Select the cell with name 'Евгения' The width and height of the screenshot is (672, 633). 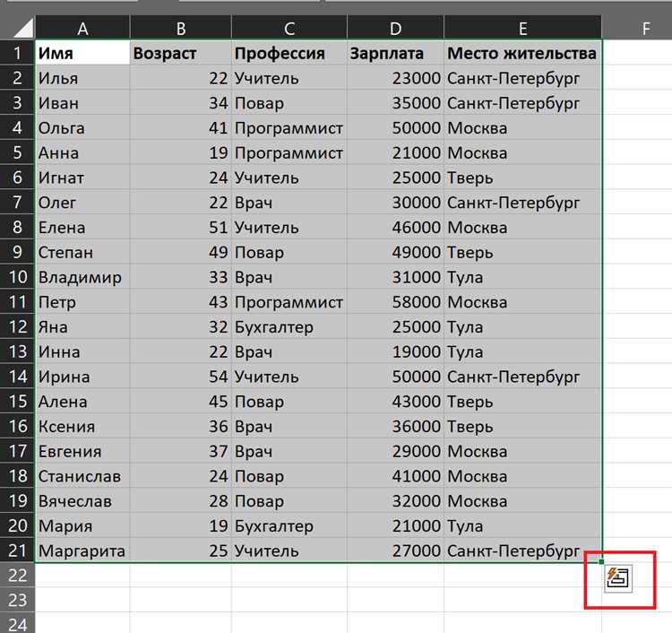tap(82, 451)
